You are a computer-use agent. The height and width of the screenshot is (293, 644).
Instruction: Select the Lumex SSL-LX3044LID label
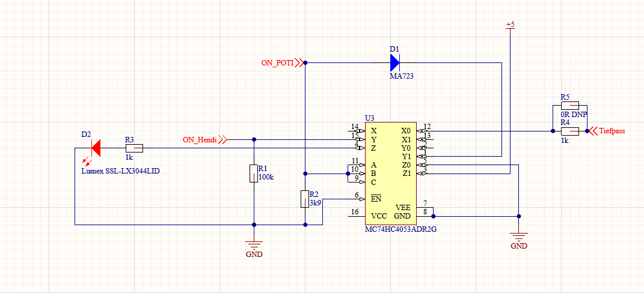point(120,171)
